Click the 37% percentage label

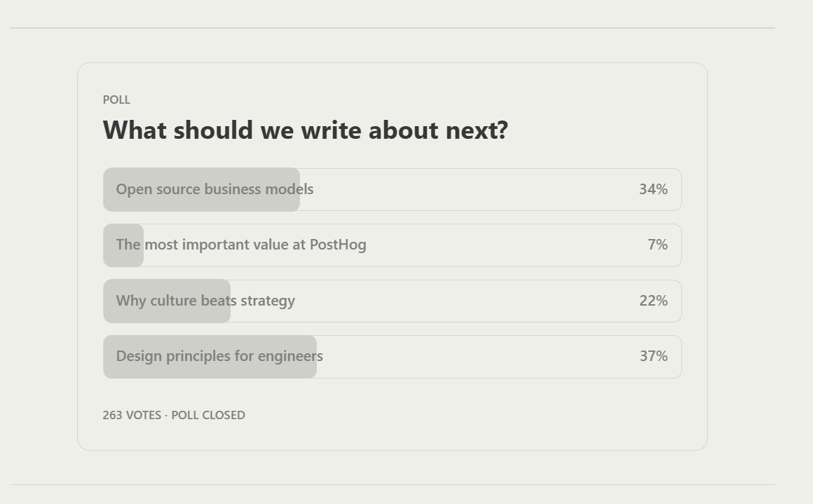pos(653,356)
